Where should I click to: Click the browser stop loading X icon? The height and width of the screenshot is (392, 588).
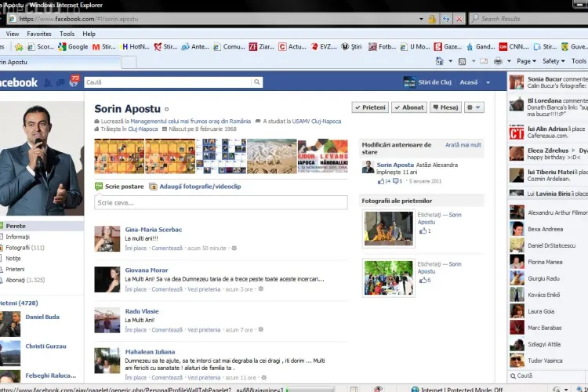[459, 19]
